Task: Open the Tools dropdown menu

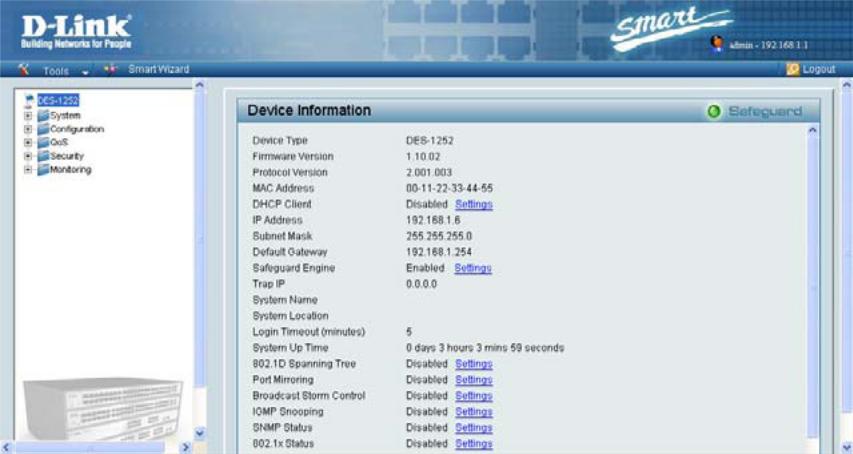Action: [65, 71]
